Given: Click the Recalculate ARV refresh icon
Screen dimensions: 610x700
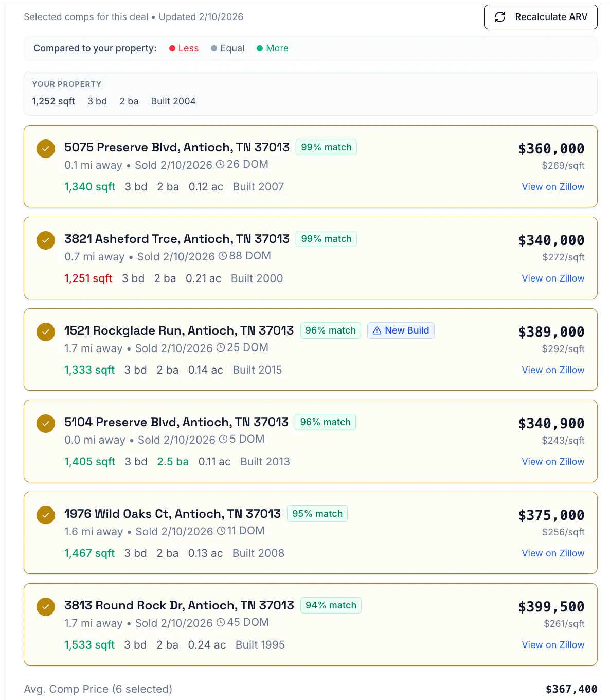Looking at the screenshot, I should tap(500, 17).
